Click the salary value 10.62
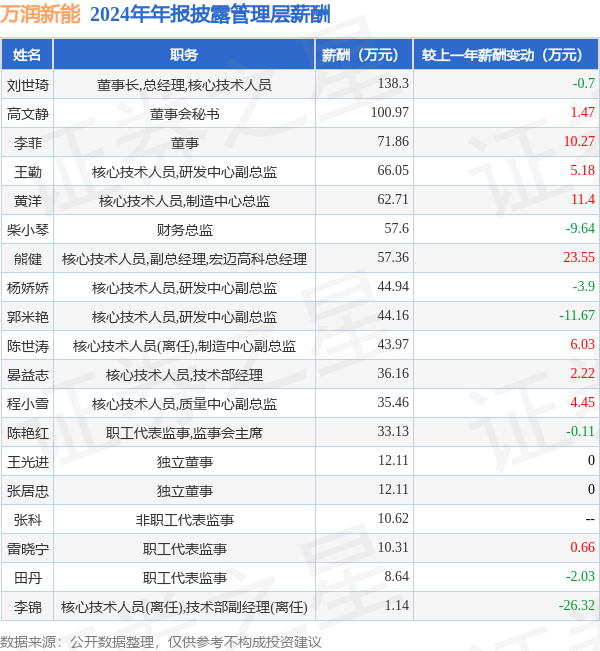 coord(393,519)
